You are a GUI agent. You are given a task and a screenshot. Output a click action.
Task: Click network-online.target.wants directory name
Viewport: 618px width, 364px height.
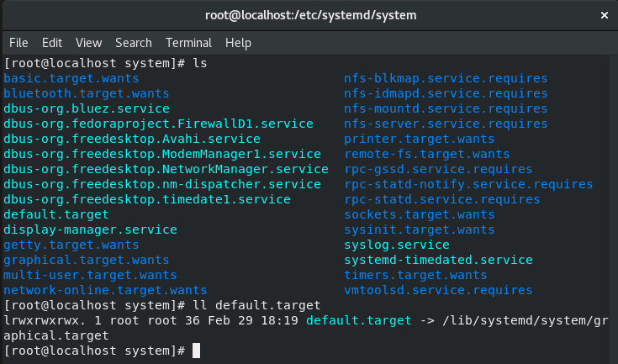click(105, 290)
